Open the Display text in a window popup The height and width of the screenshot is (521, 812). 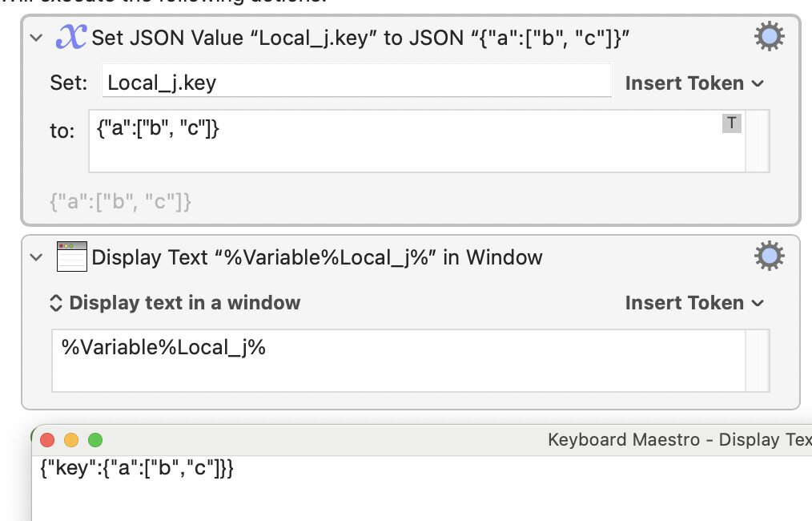tap(175, 303)
